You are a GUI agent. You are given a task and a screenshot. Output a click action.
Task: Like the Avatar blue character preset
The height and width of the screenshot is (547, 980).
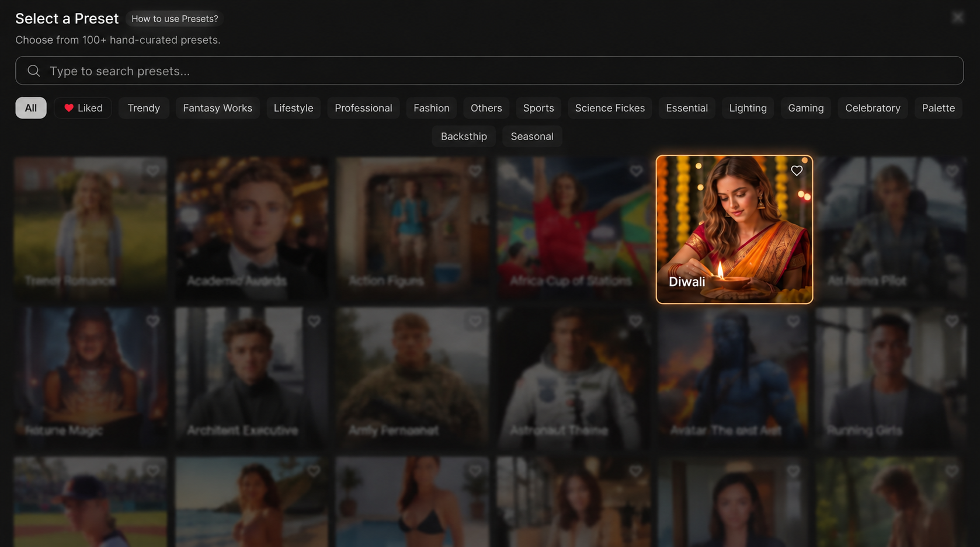793,321
